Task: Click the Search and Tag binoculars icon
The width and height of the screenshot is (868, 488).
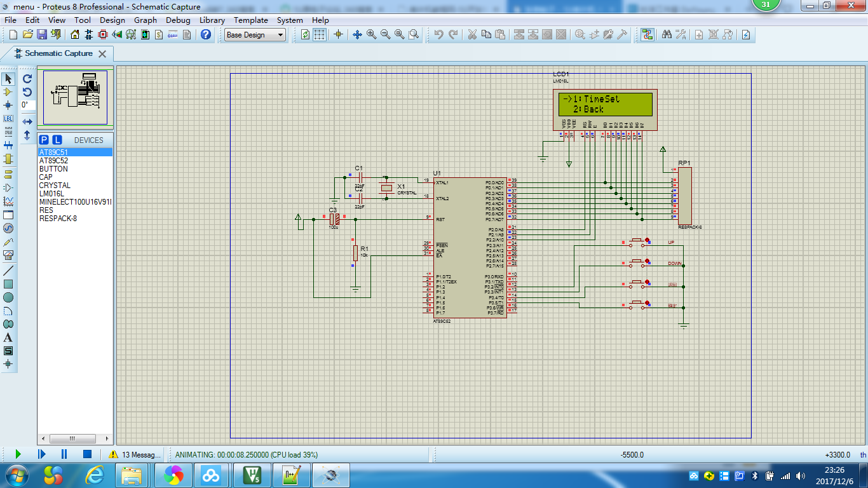Action: click(x=667, y=35)
